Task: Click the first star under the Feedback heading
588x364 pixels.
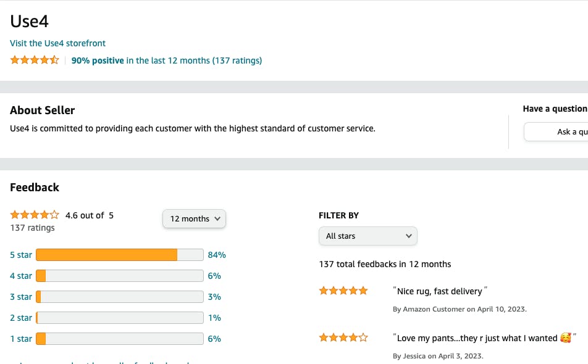Action: point(14,214)
